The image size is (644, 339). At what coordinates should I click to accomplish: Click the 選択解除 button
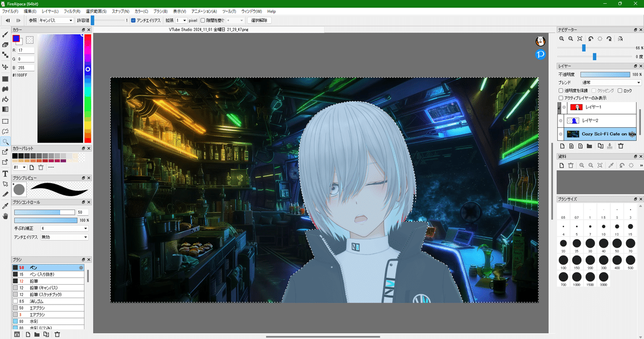point(260,20)
